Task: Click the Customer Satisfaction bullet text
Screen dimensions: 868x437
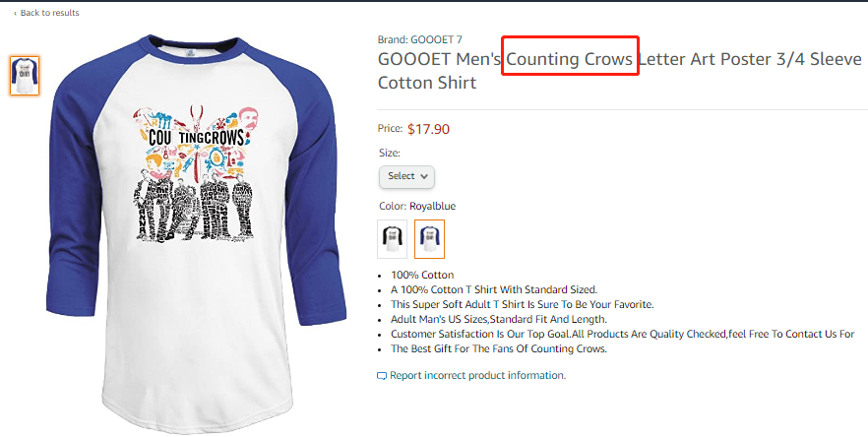Action: (x=622, y=334)
